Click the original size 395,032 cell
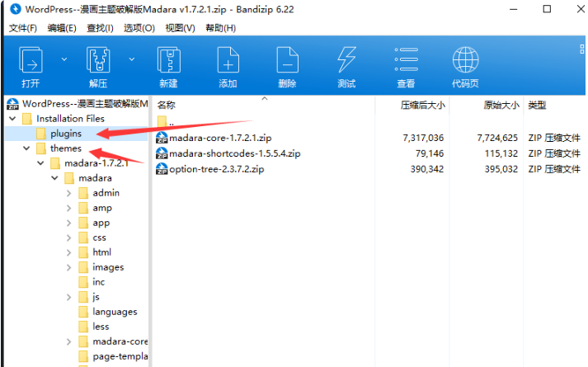The image size is (588, 367). [501, 169]
